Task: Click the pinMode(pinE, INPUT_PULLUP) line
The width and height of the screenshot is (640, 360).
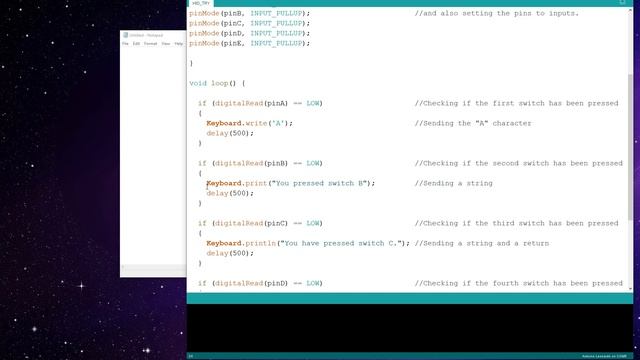Action: tap(249, 43)
